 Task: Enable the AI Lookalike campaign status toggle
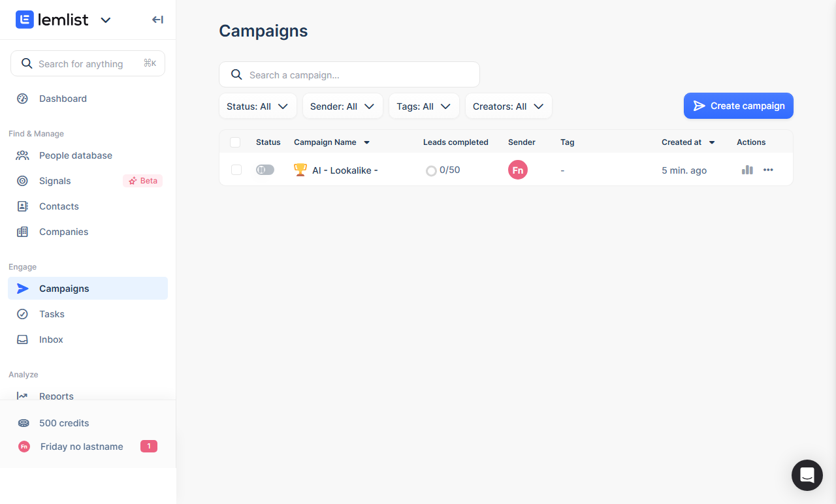point(265,169)
